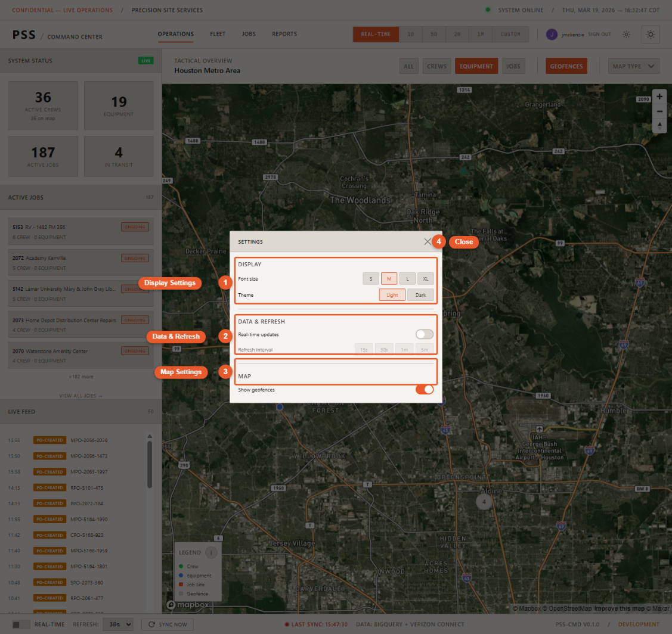Click the bordered sun icon at top right

click(650, 35)
